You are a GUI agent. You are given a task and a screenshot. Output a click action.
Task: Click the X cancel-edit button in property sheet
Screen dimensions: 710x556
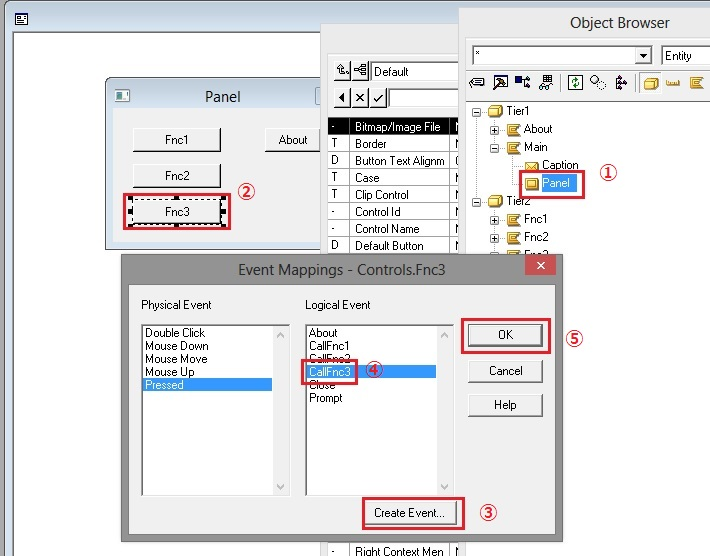pos(360,97)
